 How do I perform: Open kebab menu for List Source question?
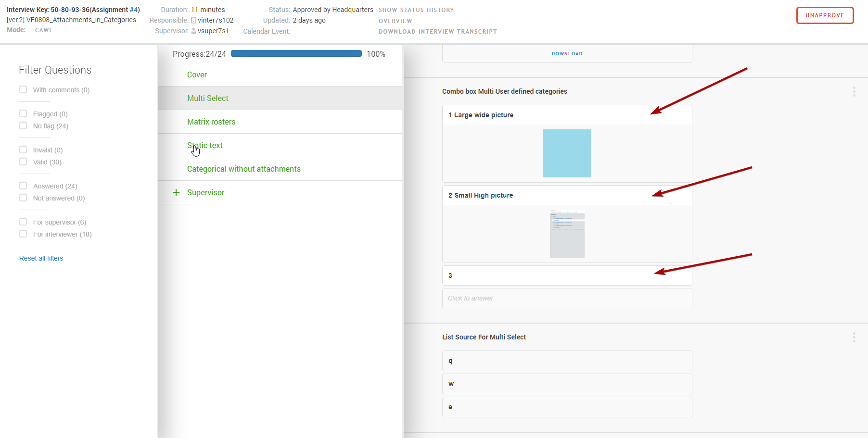(x=854, y=337)
